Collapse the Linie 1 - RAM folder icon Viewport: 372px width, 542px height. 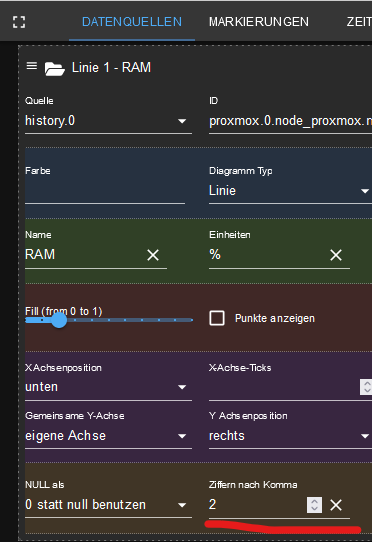click(55, 68)
